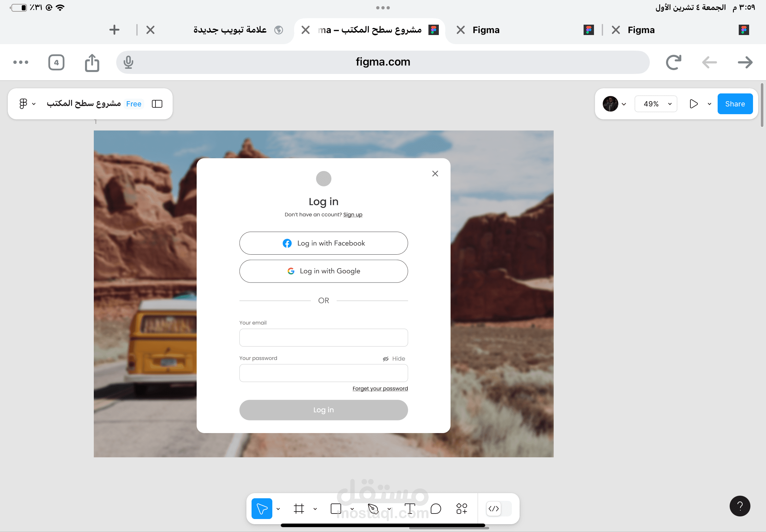
Task: Tap the Wi-Fi status icon
Action: (60, 7)
